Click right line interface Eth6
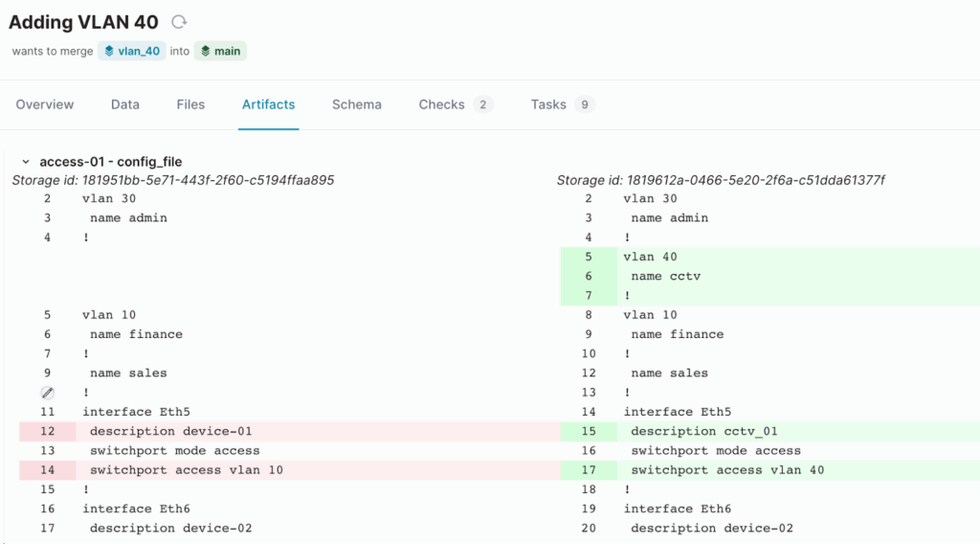The image size is (980, 544). [x=678, y=509]
